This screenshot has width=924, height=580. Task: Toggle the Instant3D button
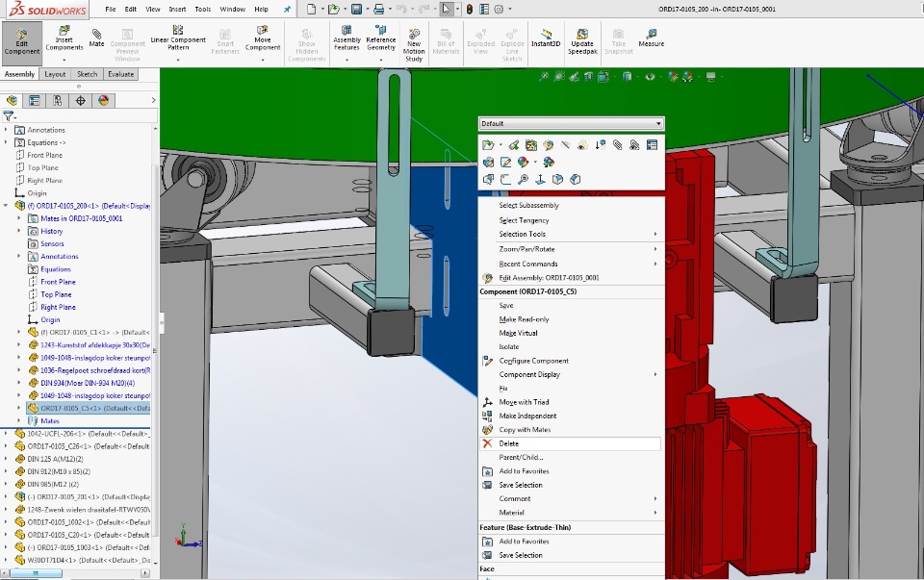546,38
